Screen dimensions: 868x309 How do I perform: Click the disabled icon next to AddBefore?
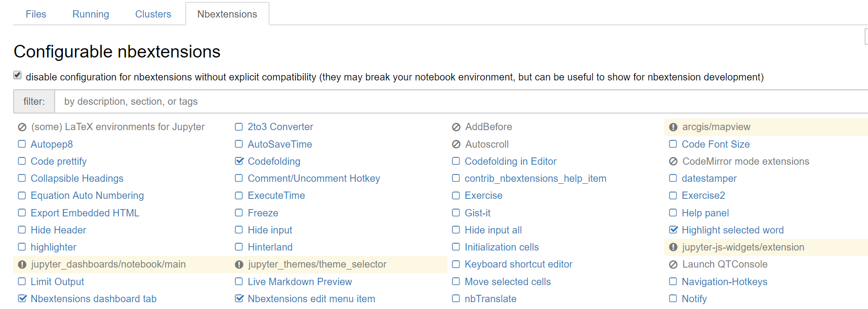pos(456,127)
